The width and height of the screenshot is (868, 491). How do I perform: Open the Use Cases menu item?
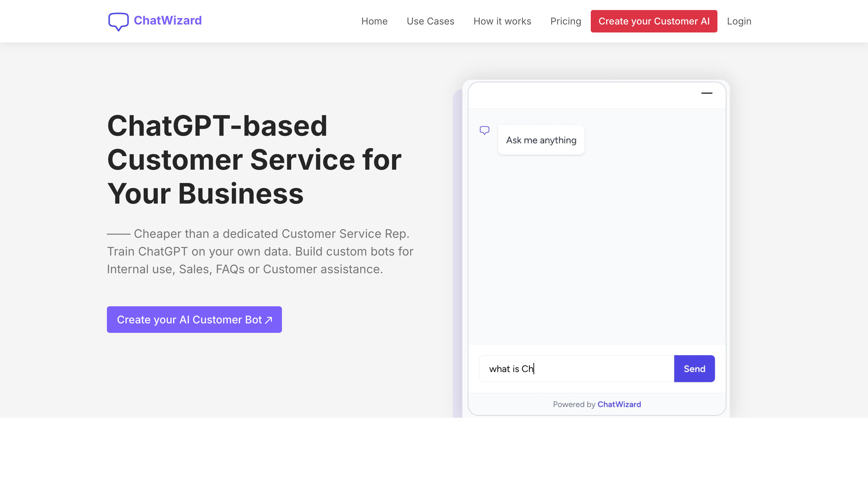(x=430, y=21)
